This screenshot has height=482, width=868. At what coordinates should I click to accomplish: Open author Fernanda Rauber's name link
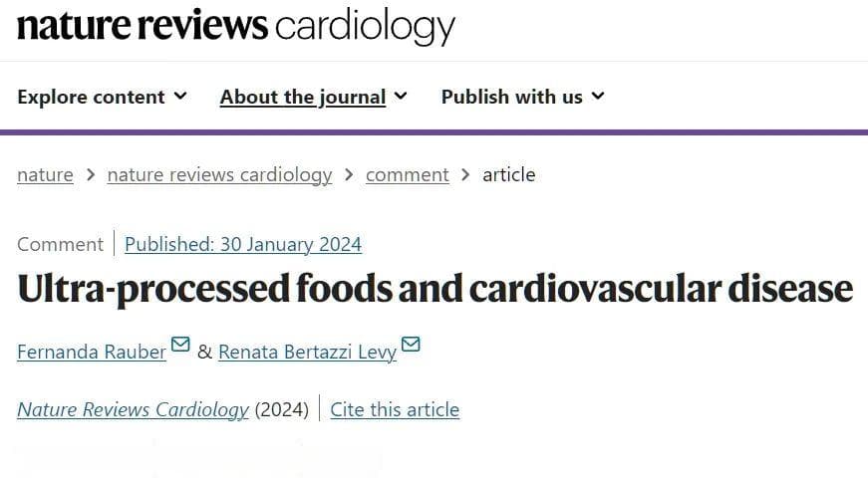coord(92,352)
